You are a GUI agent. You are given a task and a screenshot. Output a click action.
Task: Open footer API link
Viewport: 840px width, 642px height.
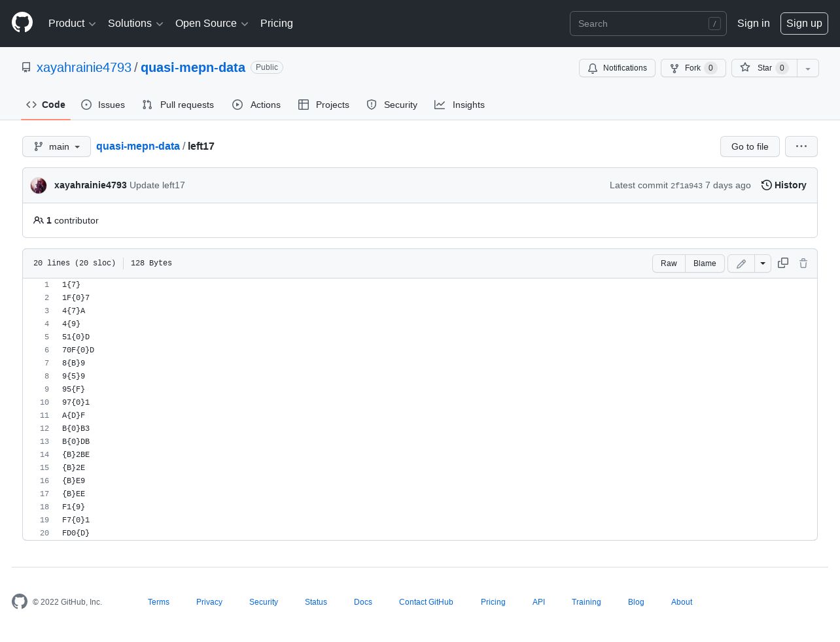[x=538, y=602]
